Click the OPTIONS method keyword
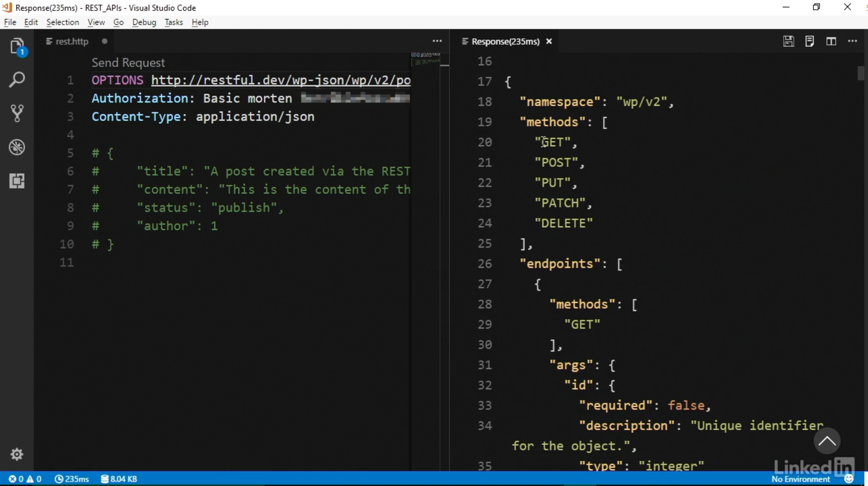The height and width of the screenshot is (486, 868). (118, 80)
